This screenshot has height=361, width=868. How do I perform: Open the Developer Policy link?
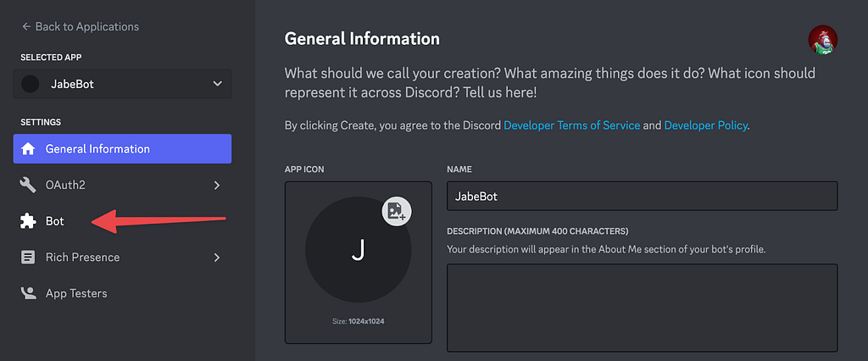coord(706,125)
